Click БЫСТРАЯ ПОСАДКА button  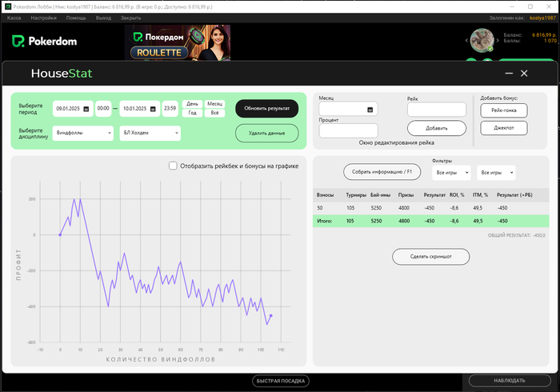(x=281, y=381)
